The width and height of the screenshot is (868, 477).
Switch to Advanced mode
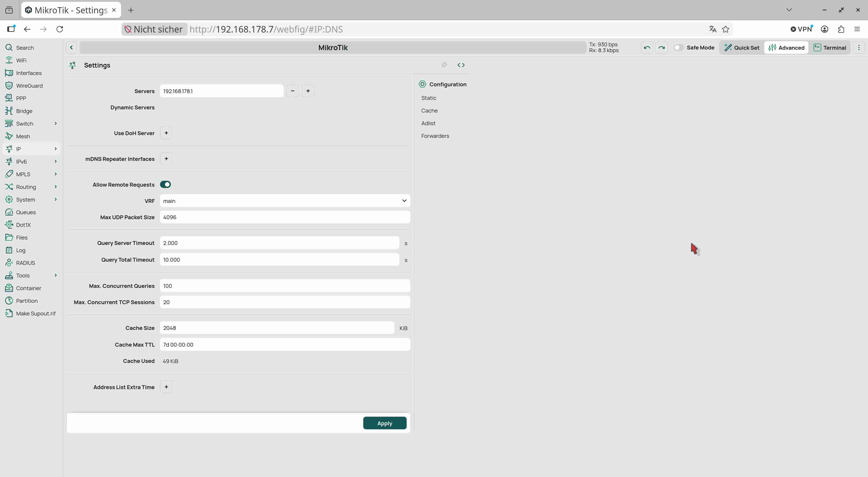pos(786,48)
